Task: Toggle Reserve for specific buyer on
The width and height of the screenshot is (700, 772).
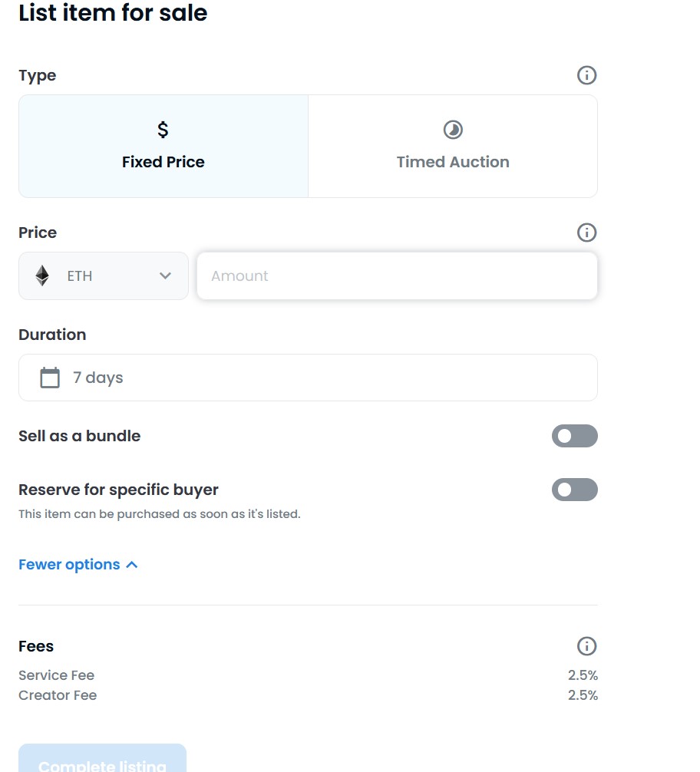Action: (574, 490)
